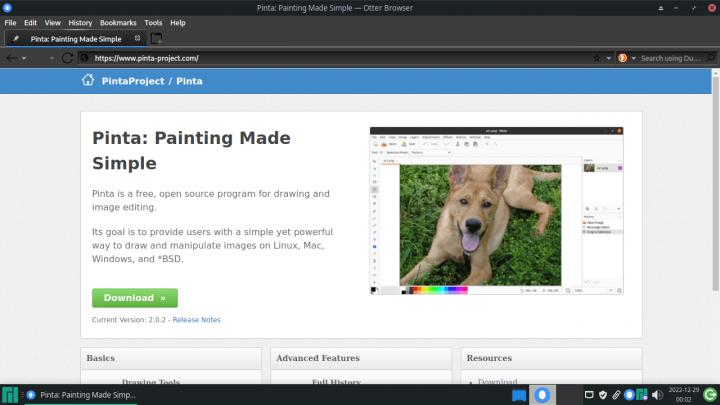Bookmark the page with the star icon
The height and width of the screenshot is (405, 720).
pos(597,58)
